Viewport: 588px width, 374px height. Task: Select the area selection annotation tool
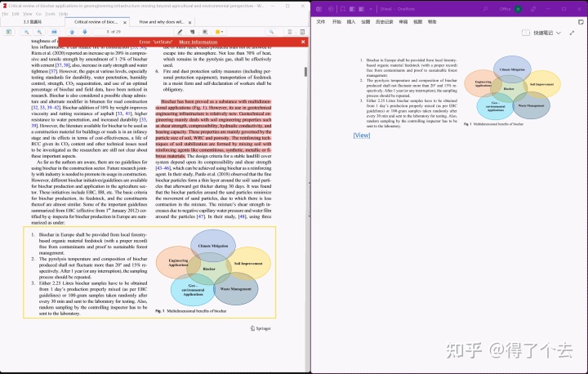[x=205, y=32]
